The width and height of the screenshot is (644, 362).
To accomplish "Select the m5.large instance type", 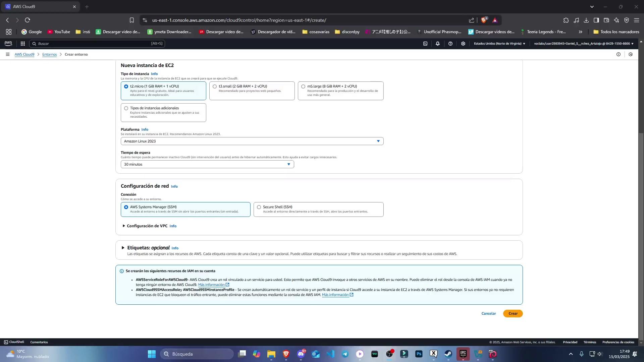I will click(x=303, y=86).
